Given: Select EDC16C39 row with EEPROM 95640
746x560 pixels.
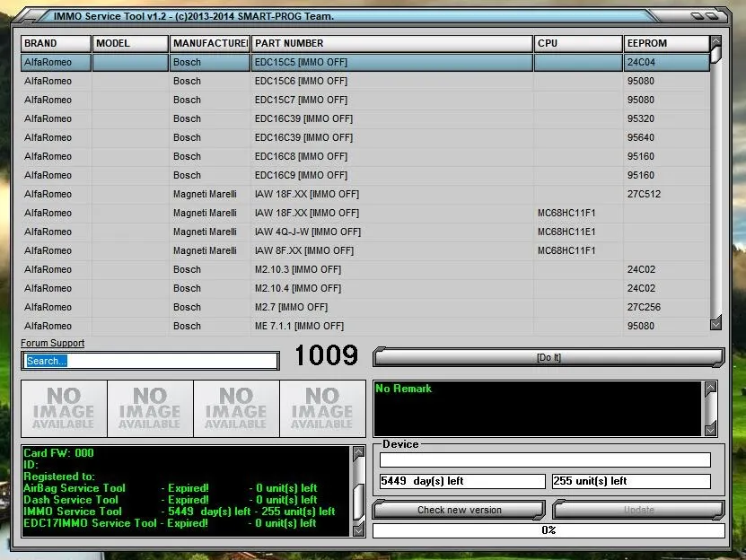Looking at the screenshot, I should coord(364,137).
